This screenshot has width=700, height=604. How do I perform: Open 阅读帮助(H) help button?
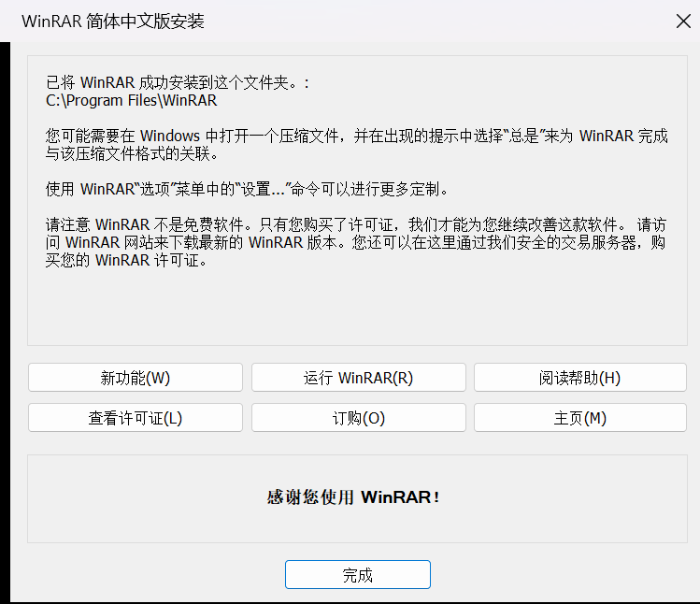580,378
